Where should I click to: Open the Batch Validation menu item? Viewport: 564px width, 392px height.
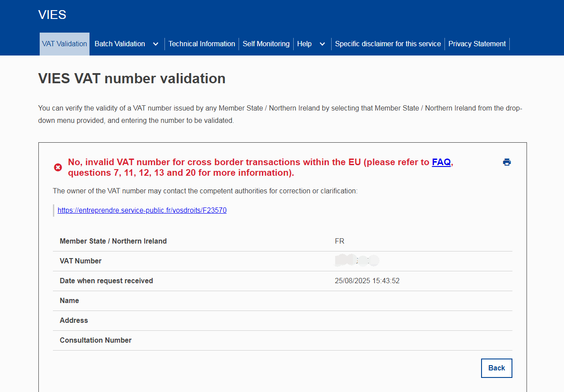[x=120, y=44]
